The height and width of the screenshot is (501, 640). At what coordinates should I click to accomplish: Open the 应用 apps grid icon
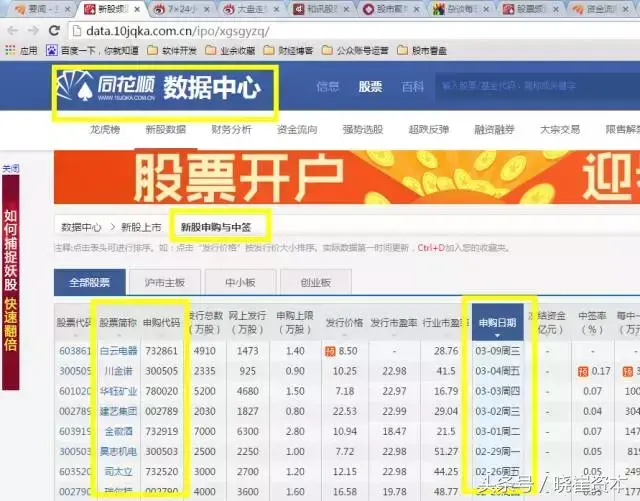click(11, 50)
